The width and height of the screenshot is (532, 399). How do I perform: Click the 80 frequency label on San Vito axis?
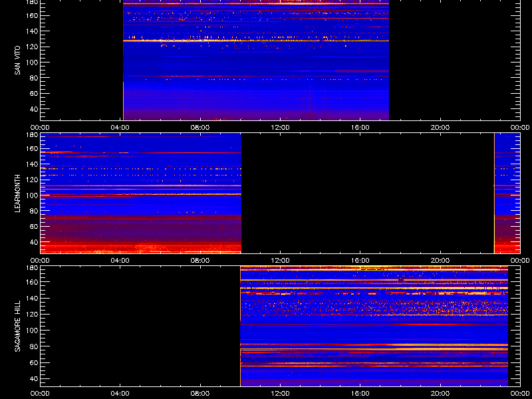(x=33, y=78)
